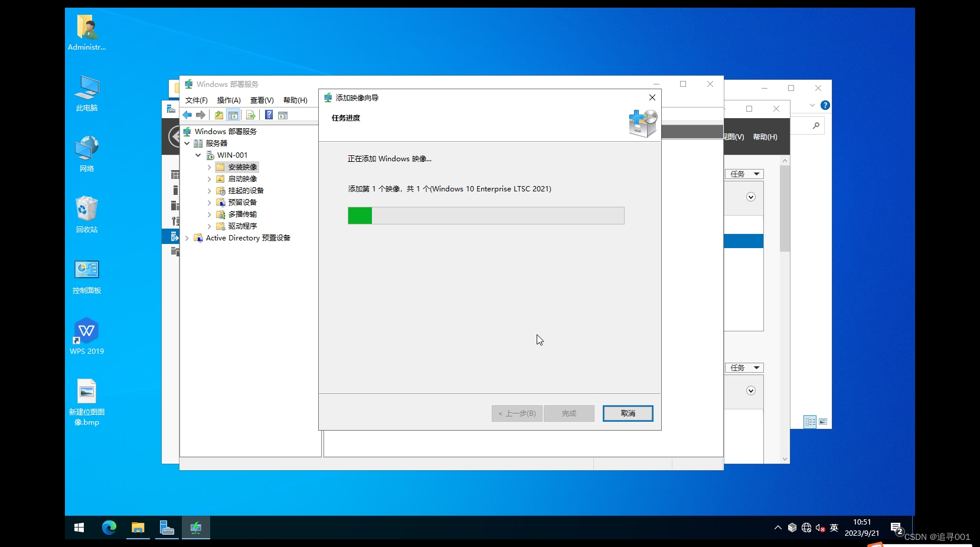
Task: Click the blue question-mark Help toolbar icon
Action: [269, 115]
